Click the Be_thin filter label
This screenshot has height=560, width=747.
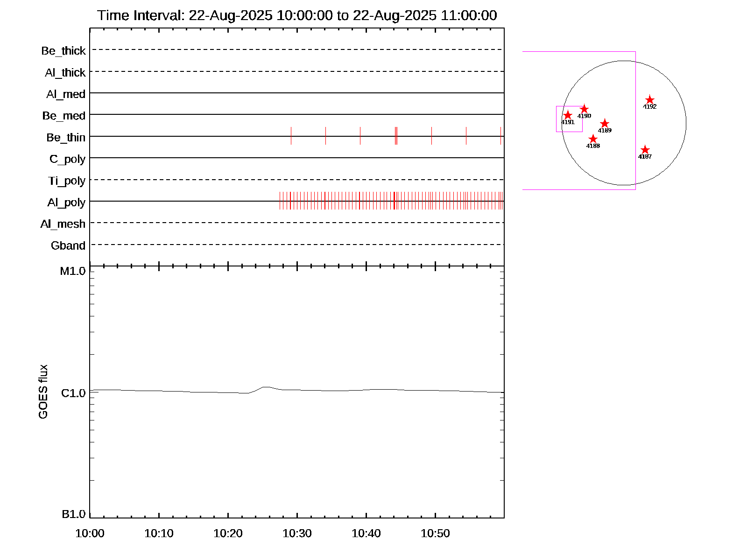66,138
